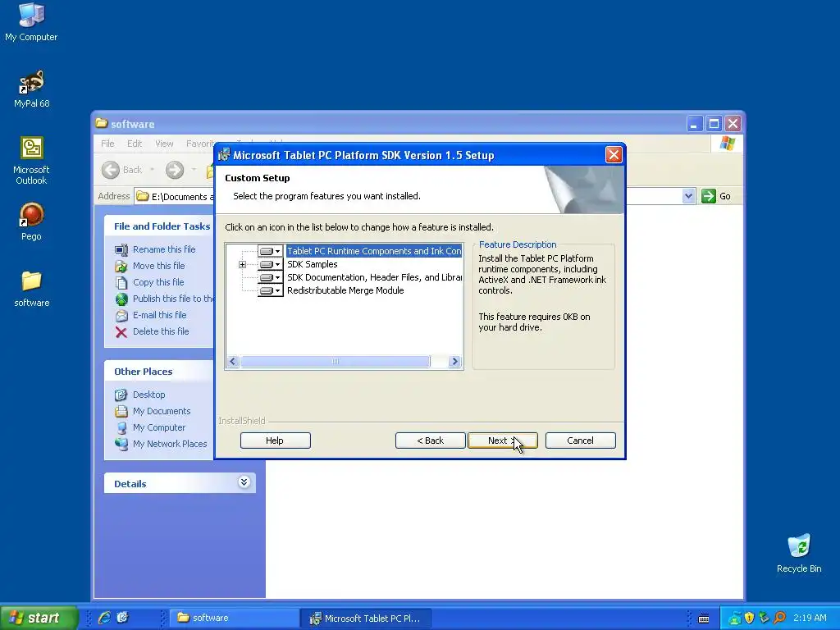Screen dimensions: 840x630
Task: Click Rename this file task
Action: (164, 249)
